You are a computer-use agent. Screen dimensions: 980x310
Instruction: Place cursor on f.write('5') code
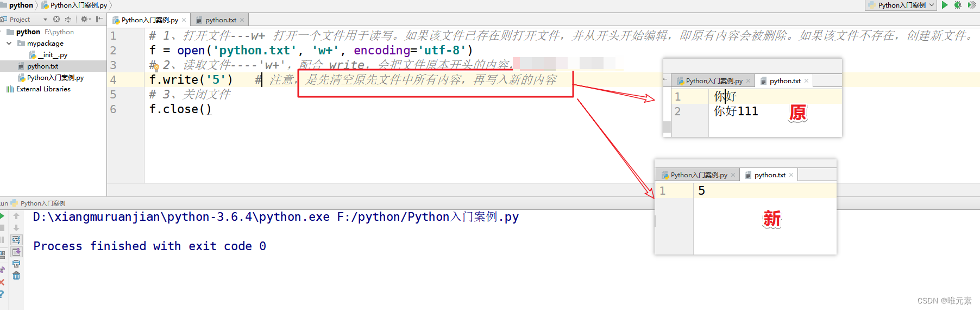coord(191,80)
